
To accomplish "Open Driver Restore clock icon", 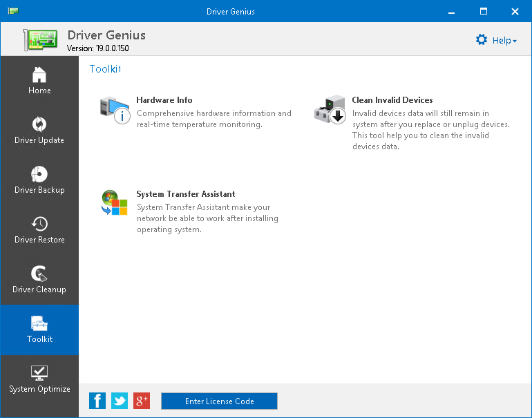I will tap(39, 224).
